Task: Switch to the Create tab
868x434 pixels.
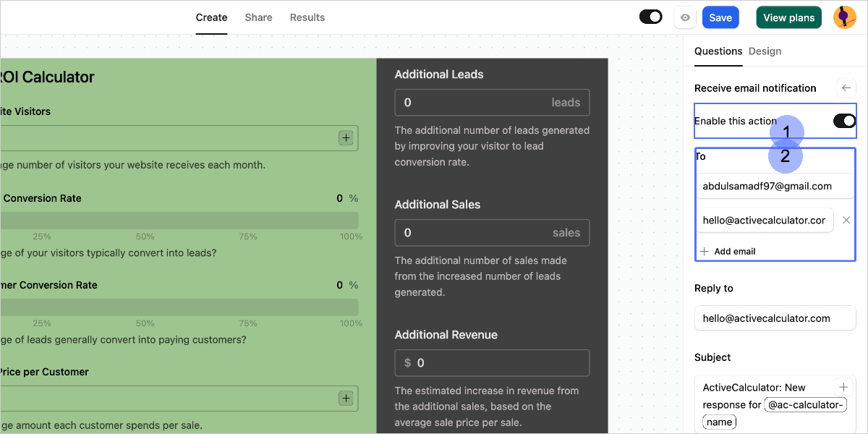Action: coord(211,17)
